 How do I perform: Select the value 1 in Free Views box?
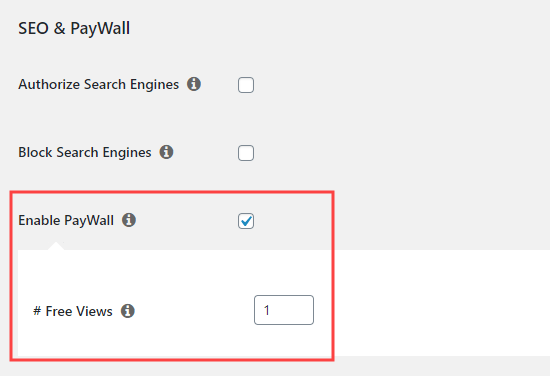267,310
